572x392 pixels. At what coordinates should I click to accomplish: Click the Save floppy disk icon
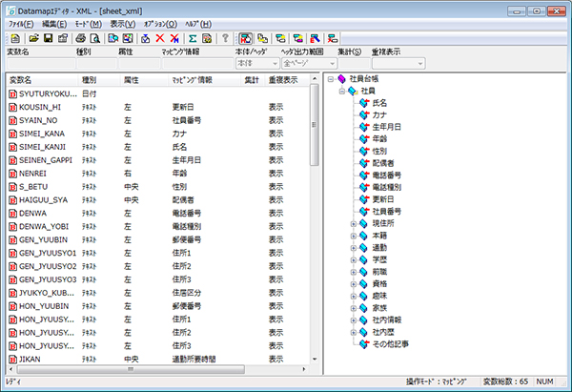(x=48, y=38)
